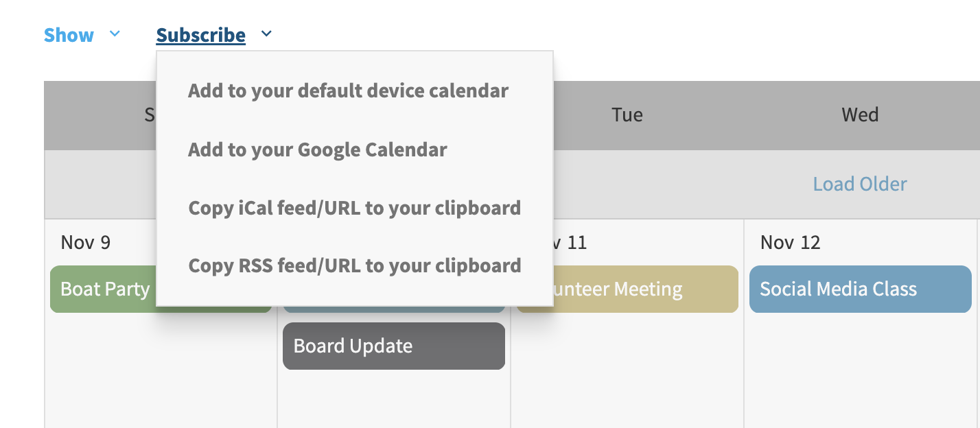
Task: Collapse the Subscribe dropdown chevron
Action: 266,34
